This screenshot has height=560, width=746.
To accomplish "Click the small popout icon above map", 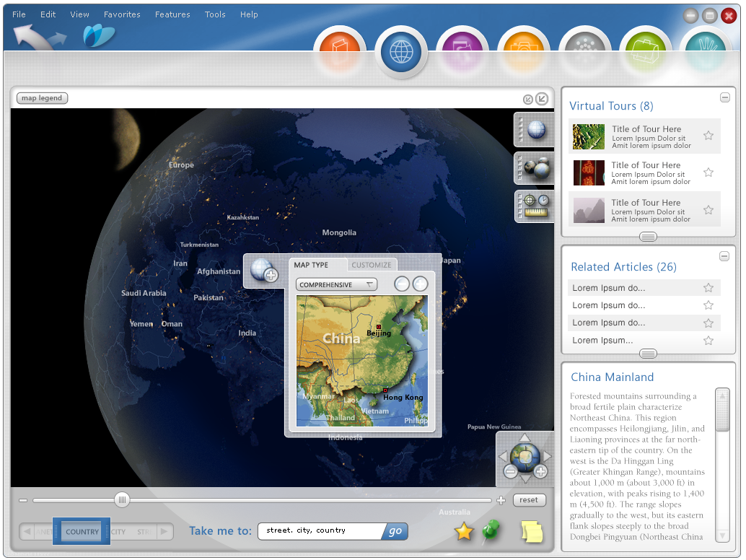I will [527, 100].
